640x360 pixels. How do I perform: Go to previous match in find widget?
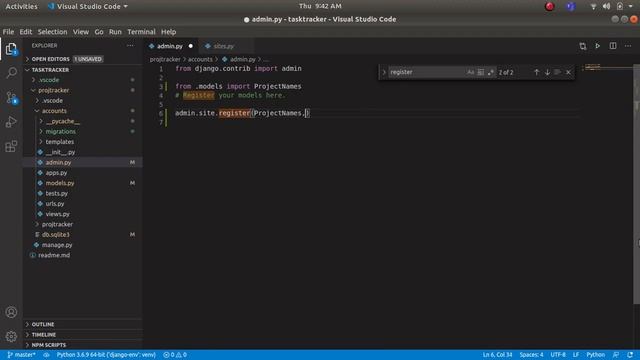coord(536,72)
